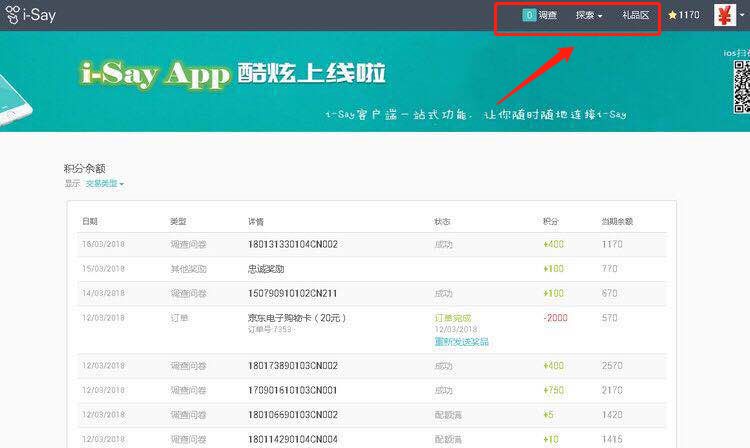Click the star points icon showing 1170
The image size is (750, 448).
coord(673,16)
